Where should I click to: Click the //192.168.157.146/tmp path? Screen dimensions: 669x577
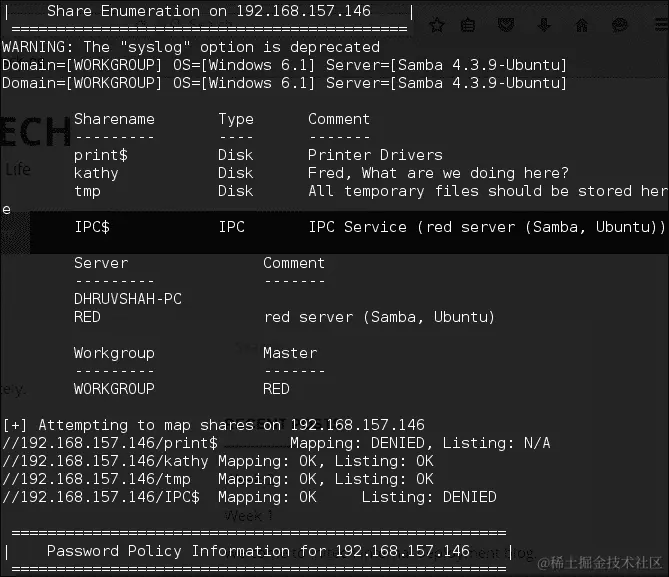[96, 479]
